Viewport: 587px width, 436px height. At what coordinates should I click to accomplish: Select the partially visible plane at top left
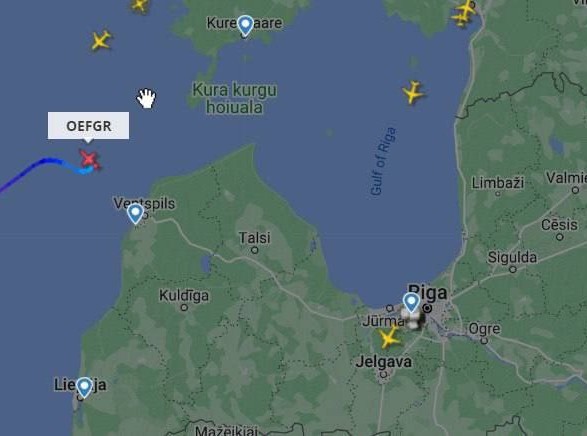tap(140, 5)
